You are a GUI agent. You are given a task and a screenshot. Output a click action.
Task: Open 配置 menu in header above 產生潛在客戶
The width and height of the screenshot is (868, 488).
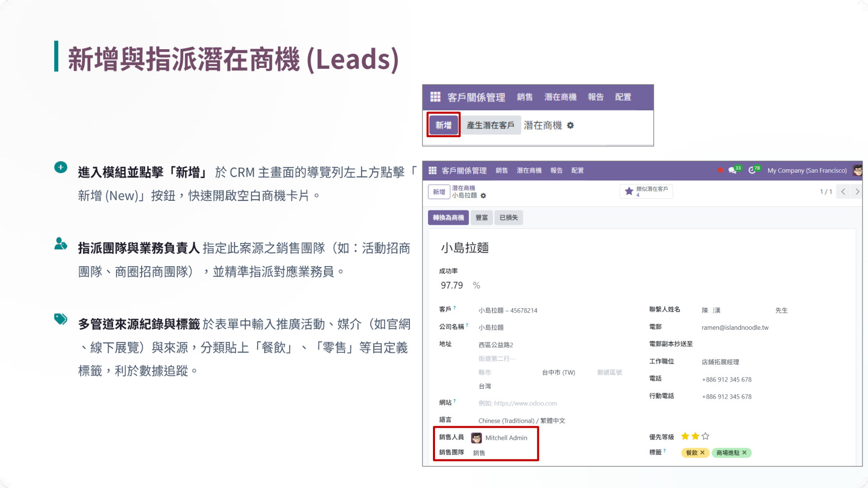(623, 97)
